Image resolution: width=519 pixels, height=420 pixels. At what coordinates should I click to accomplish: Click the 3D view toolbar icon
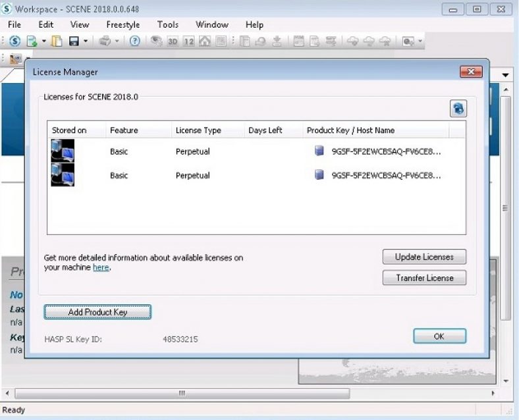coord(173,41)
